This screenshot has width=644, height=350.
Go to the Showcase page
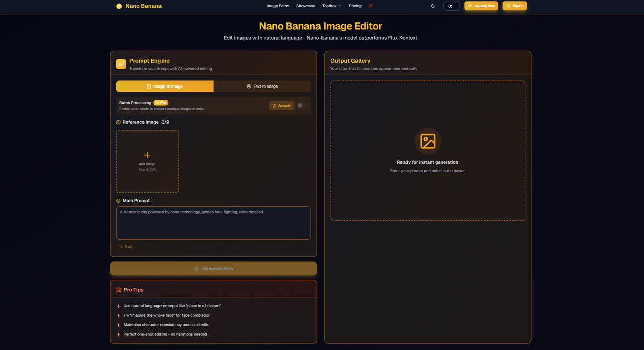[x=306, y=6]
